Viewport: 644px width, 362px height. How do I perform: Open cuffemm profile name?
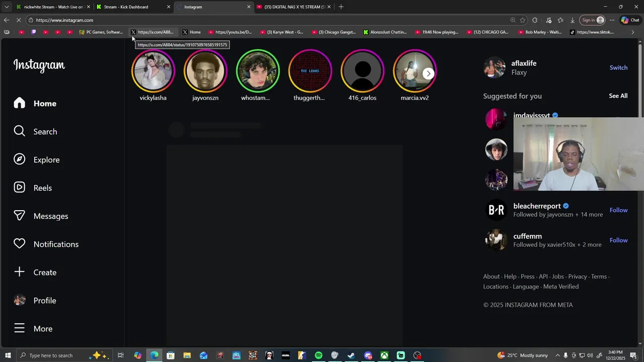[527, 236]
